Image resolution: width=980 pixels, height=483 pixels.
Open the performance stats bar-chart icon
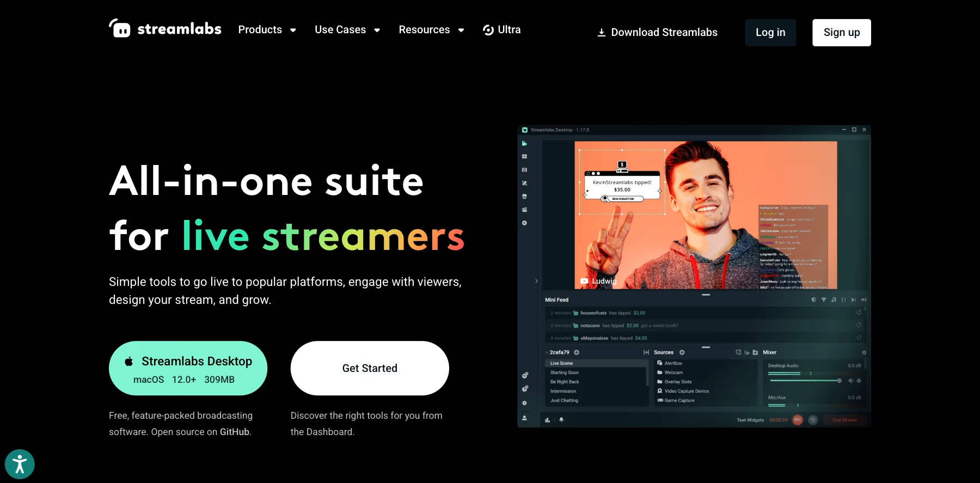(x=547, y=420)
